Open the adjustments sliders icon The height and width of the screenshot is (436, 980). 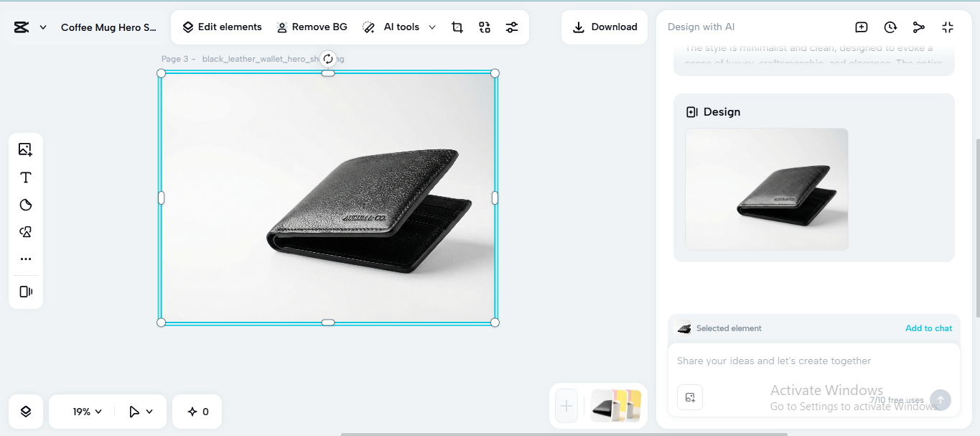pos(512,27)
